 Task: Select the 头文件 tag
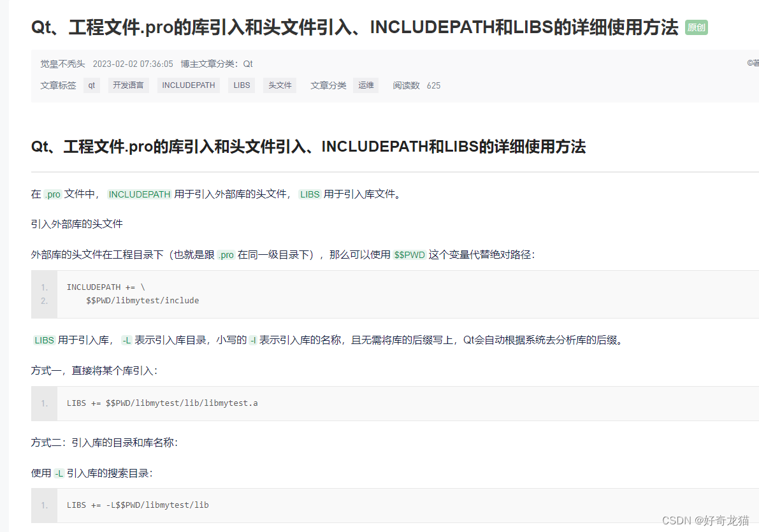pos(280,85)
